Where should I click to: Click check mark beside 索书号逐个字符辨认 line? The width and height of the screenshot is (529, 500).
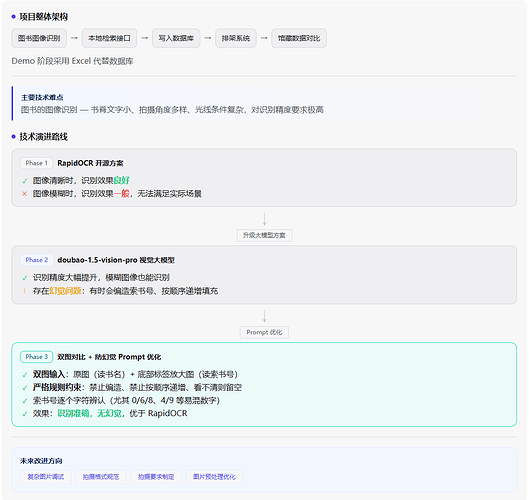coord(25,401)
